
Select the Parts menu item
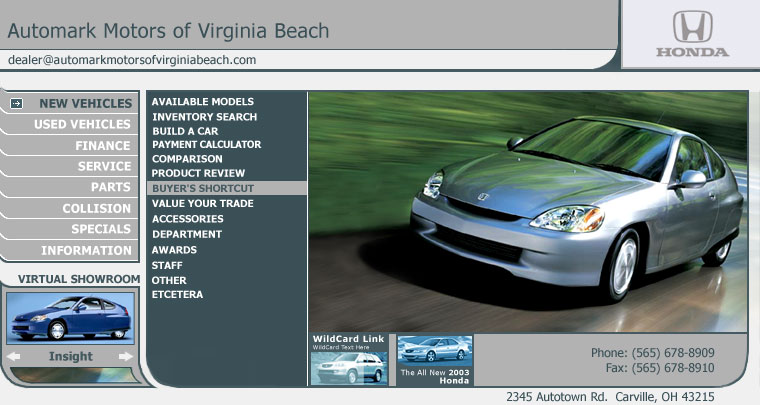coord(111,187)
